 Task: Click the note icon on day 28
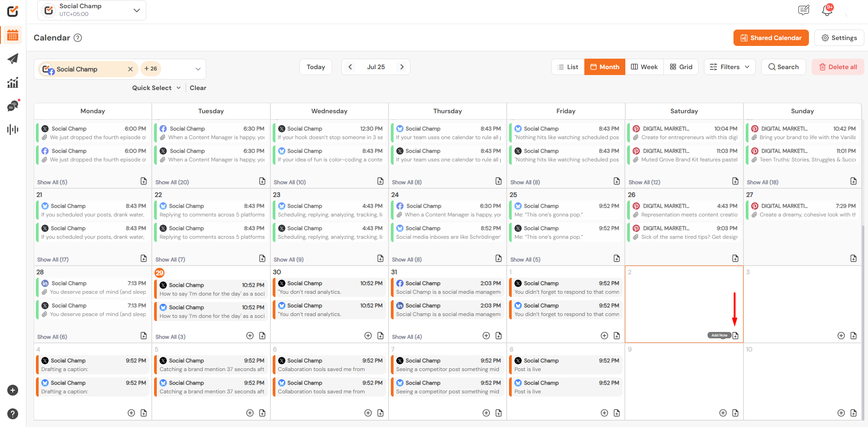click(144, 336)
